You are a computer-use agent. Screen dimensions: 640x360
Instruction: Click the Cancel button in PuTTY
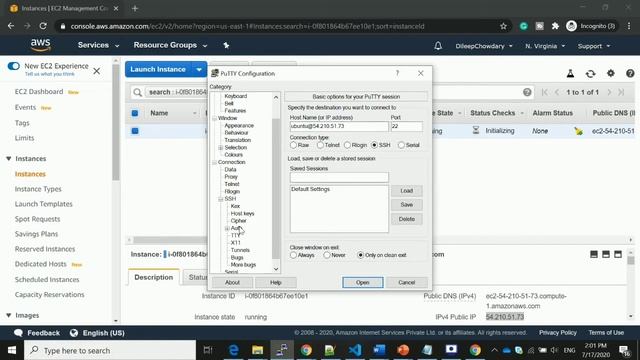tap(407, 282)
